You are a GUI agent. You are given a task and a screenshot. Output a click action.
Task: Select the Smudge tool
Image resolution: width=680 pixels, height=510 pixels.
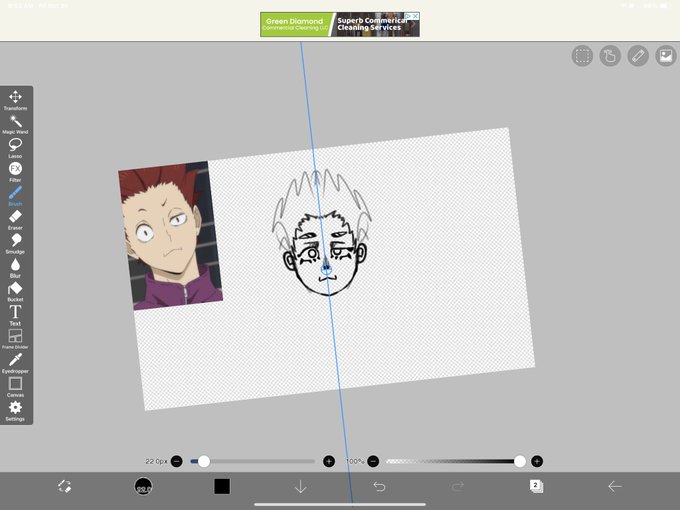15,243
